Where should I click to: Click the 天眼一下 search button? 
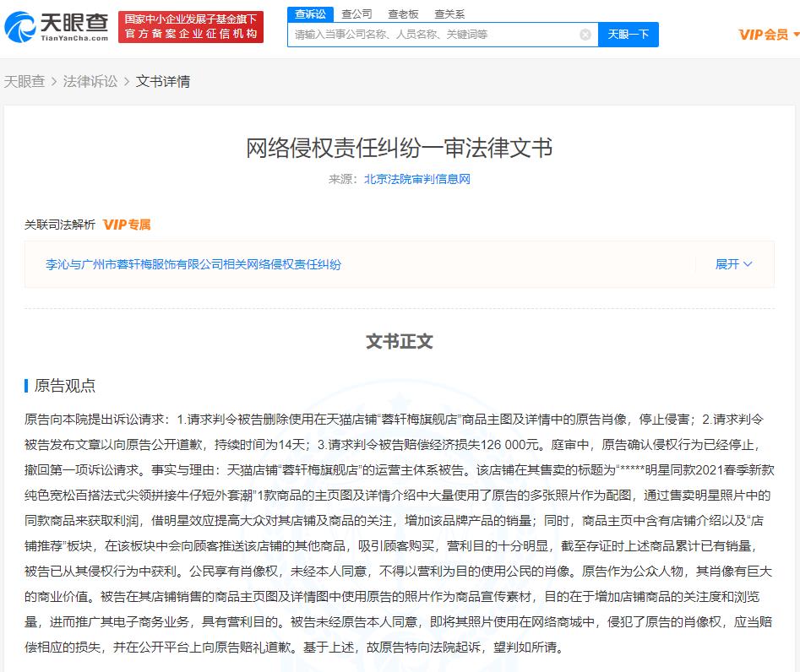tap(628, 35)
